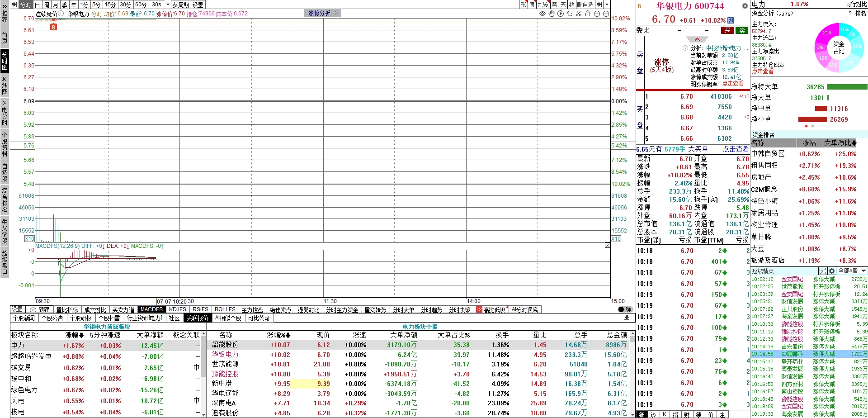The height and width of the screenshot is (418, 868).
Task: Click 删自选 to remove from watchlist
Action: (585, 5)
